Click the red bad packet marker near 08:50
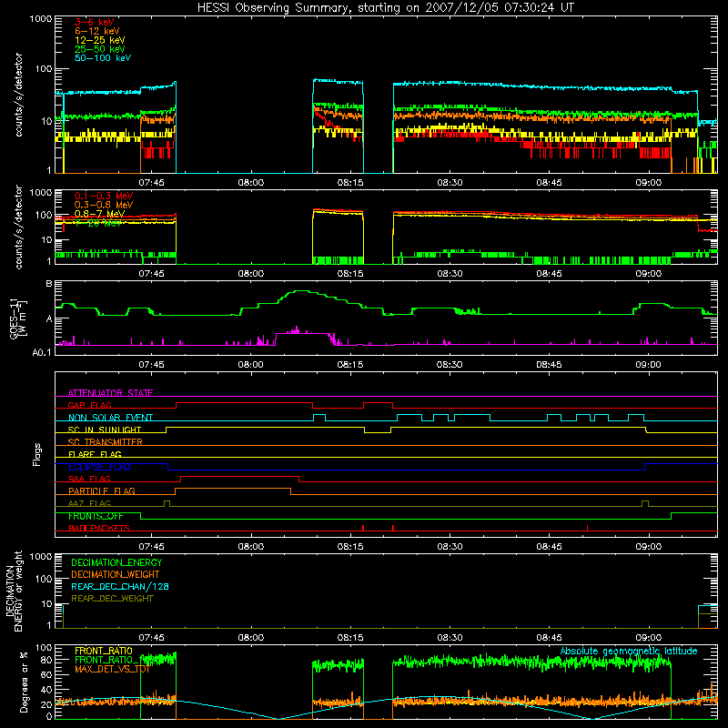 point(587,528)
